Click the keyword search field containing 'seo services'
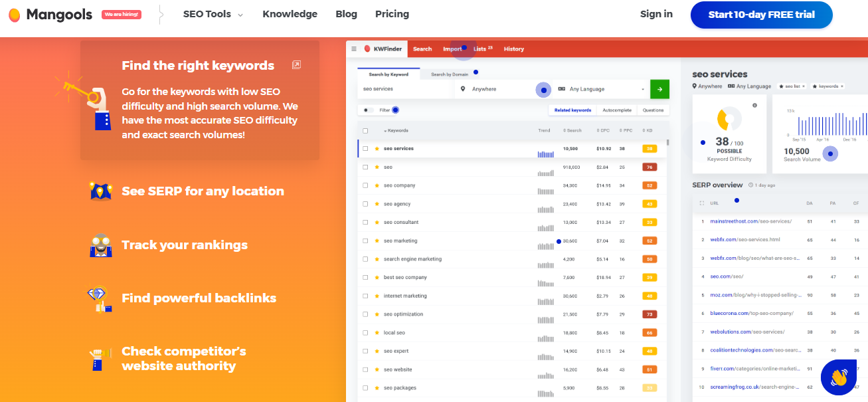Image resolution: width=868 pixels, height=402 pixels. pyautogui.click(x=406, y=89)
